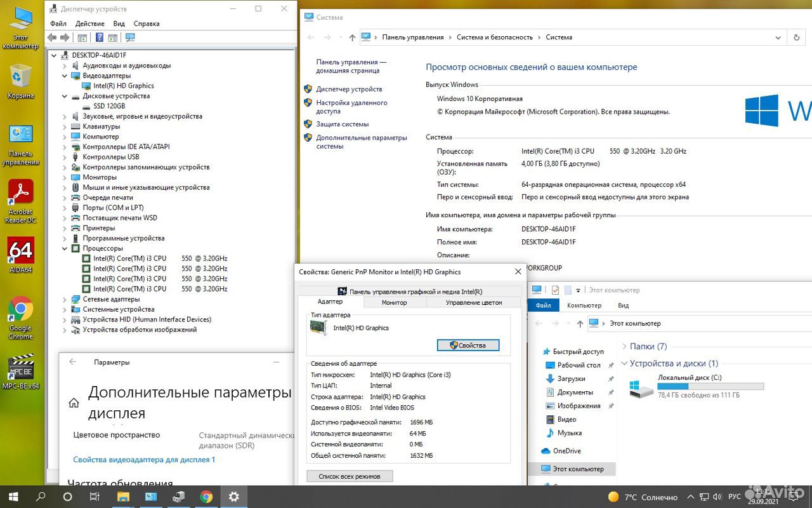This screenshot has height=508, width=812.
Task: Open address bar dropdown in System window
Action: coord(778,37)
